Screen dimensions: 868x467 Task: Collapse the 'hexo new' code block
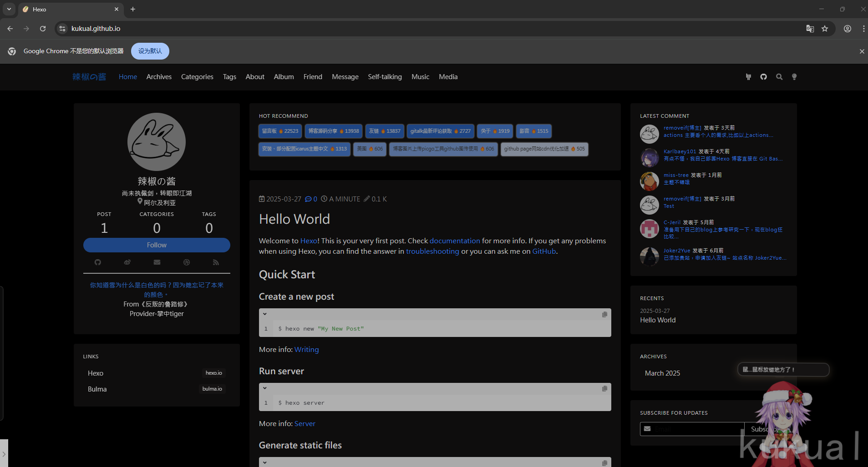click(x=265, y=314)
